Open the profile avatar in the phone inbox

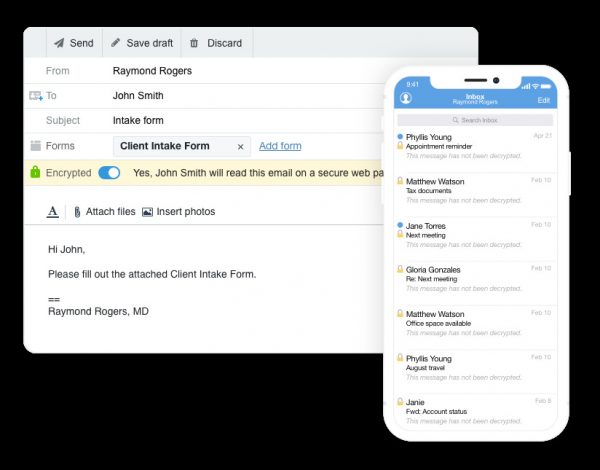point(406,98)
